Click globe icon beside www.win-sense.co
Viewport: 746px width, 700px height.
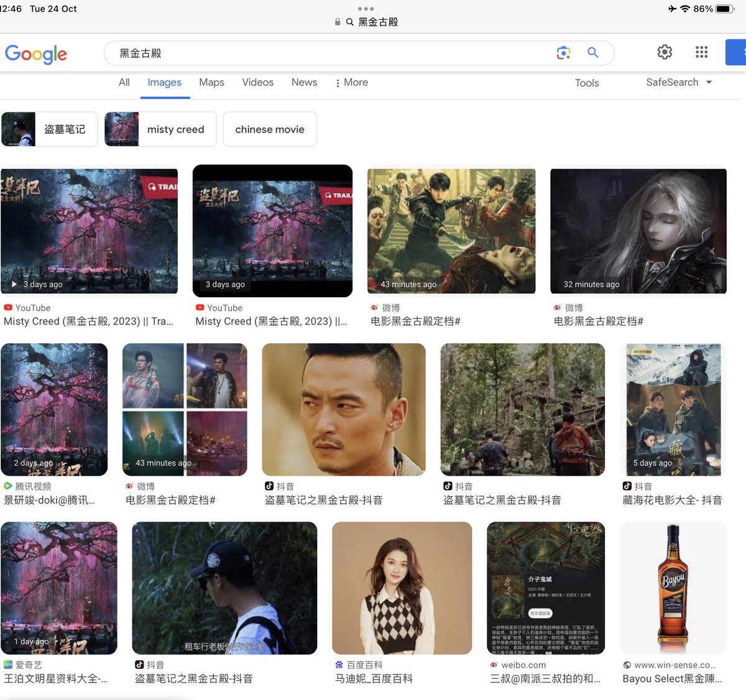[x=627, y=665]
